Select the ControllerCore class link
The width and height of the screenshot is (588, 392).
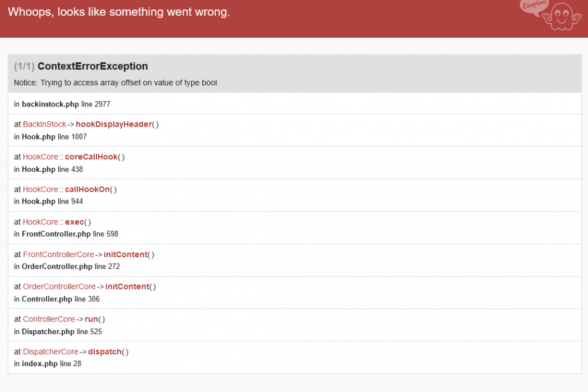click(x=49, y=319)
